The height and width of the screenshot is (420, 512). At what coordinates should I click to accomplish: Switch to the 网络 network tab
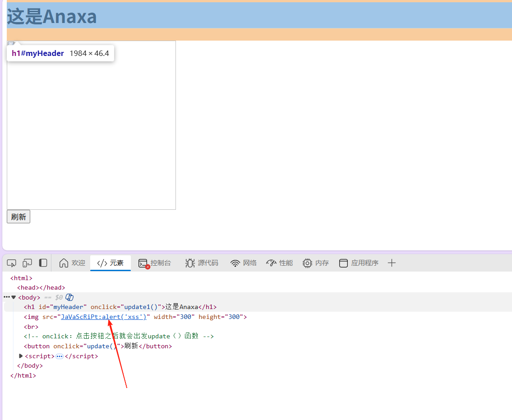(x=244, y=263)
